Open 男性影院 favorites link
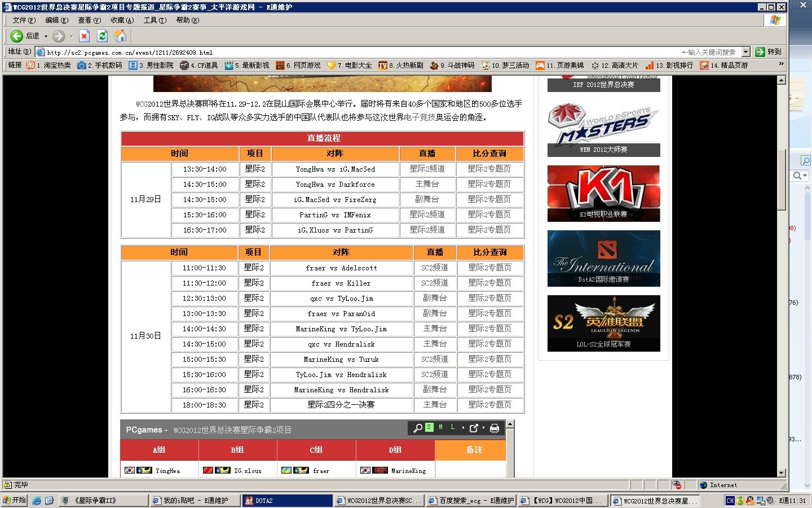The height and width of the screenshot is (508, 812). pos(151,65)
